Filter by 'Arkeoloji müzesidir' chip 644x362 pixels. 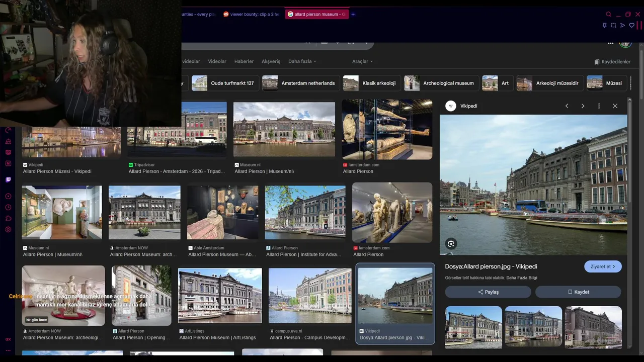[550, 83]
